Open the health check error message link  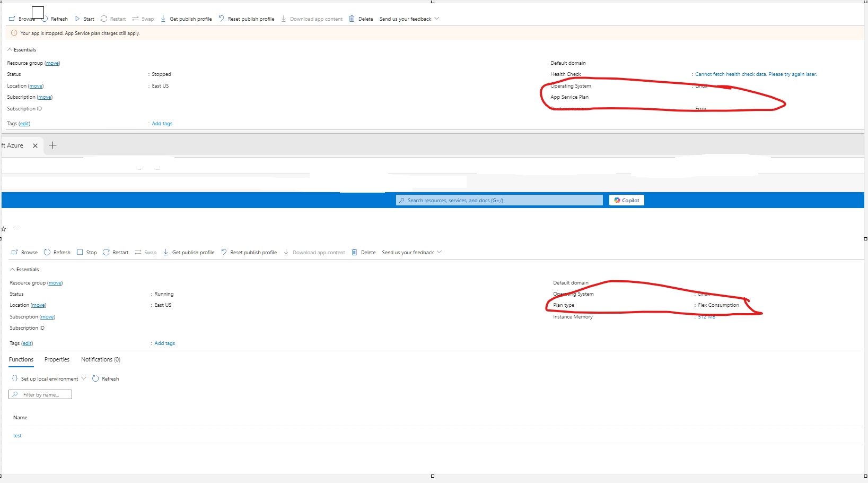point(756,74)
